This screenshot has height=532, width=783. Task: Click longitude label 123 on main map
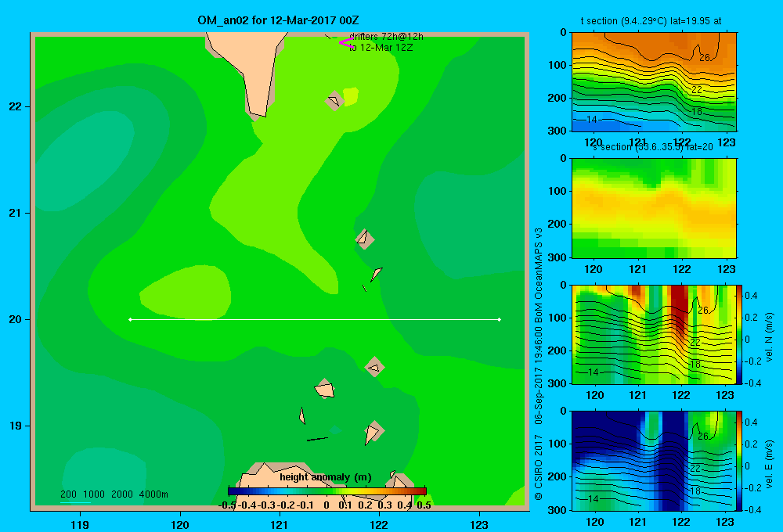479,524
